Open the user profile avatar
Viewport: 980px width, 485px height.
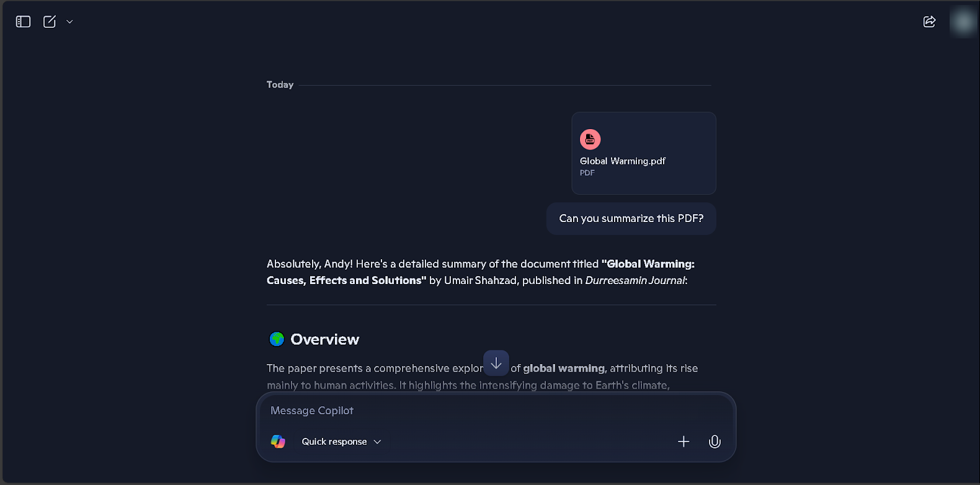click(963, 22)
